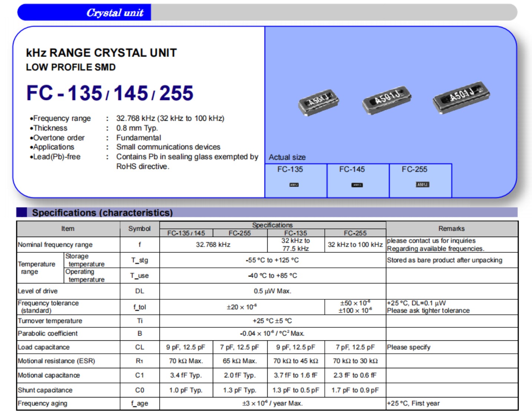Click the blue Crystal unit banner
532x413 pixels.
point(85,13)
